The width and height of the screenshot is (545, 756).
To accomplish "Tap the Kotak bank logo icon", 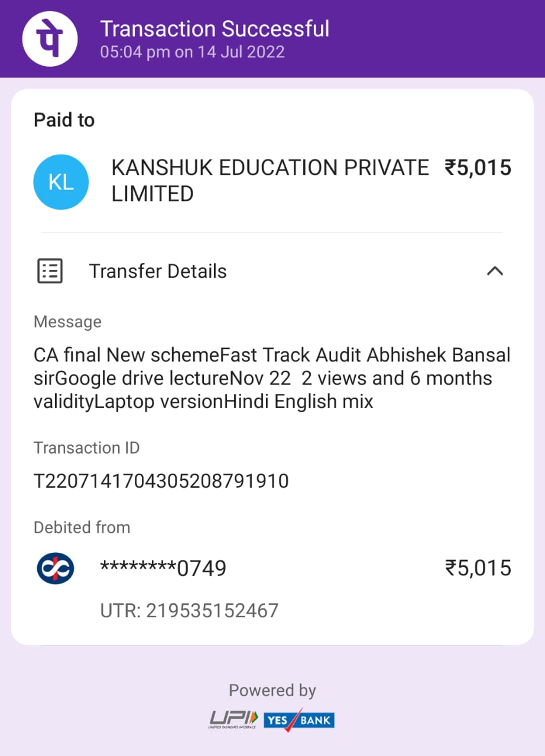I will point(55,568).
